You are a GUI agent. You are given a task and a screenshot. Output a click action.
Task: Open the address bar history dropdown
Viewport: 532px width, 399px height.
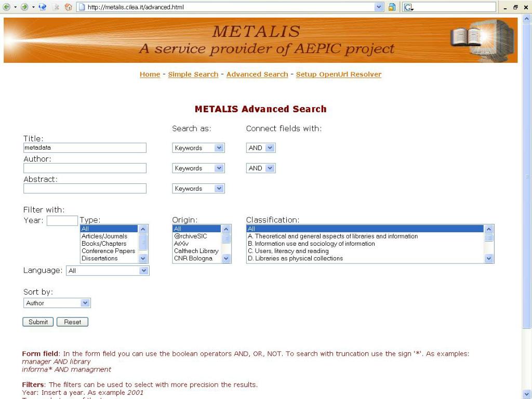[379, 7]
